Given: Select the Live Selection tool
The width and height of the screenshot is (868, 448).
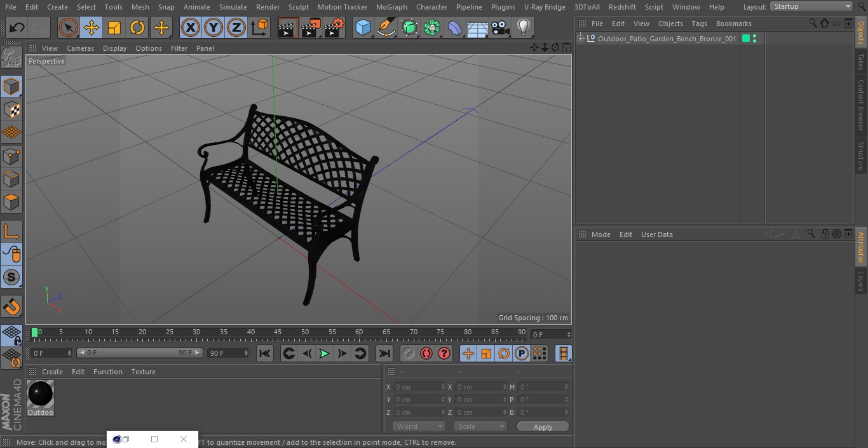Looking at the screenshot, I should tap(69, 28).
